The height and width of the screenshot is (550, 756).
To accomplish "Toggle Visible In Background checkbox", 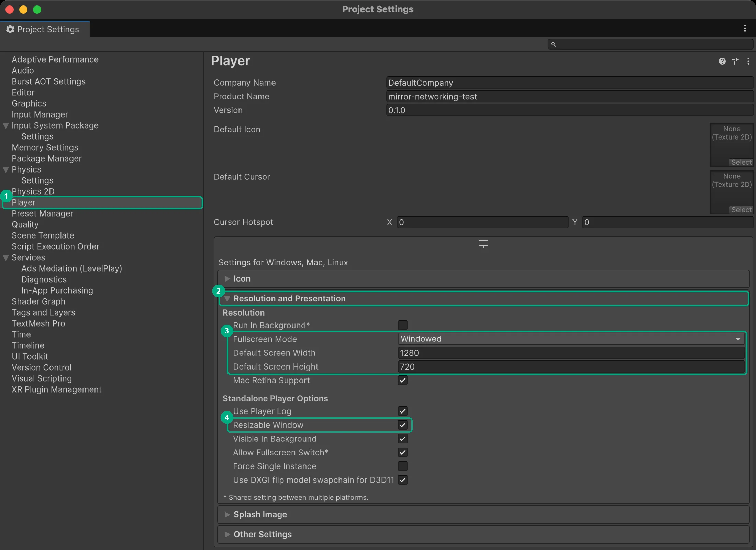I will pos(402,439).
